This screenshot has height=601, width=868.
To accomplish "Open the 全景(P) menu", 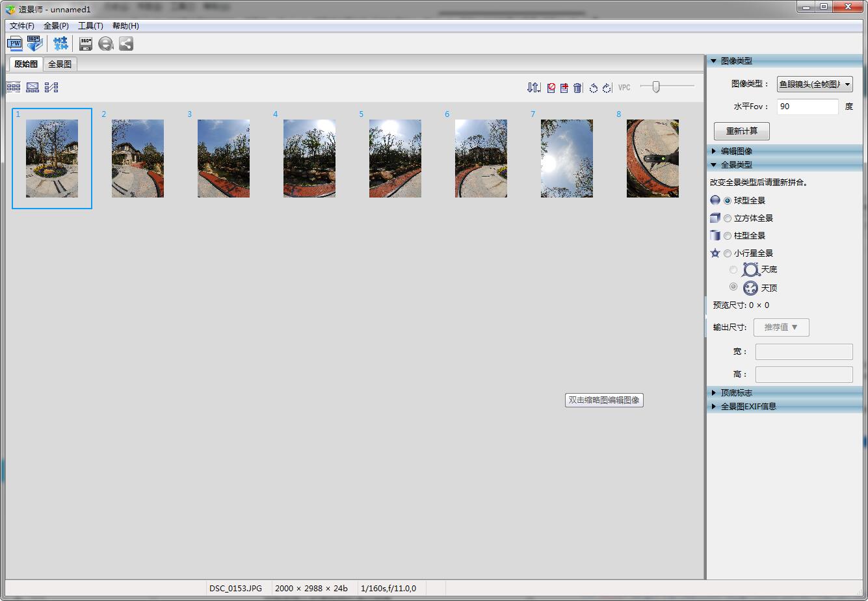I will [x=56, y=26].
